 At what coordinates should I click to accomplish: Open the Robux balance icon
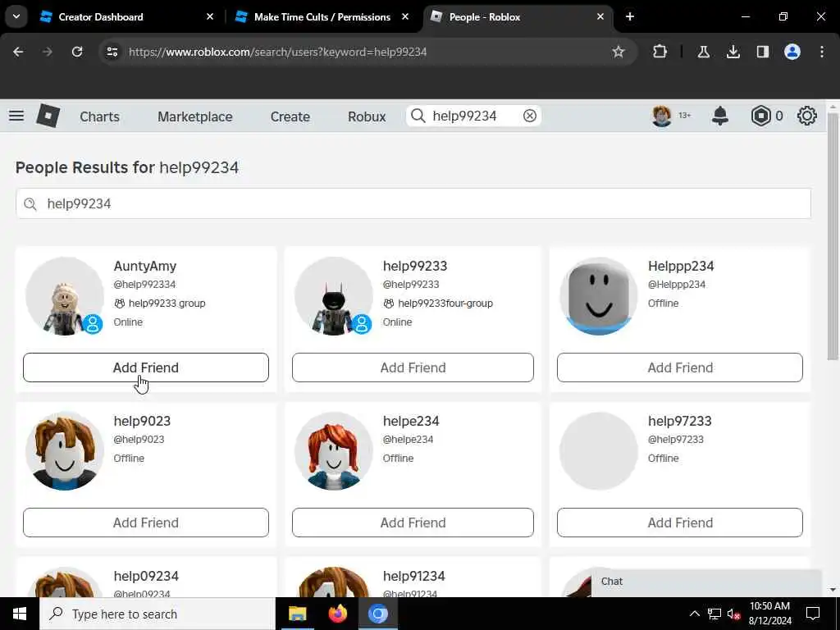[x=760, y=116]
